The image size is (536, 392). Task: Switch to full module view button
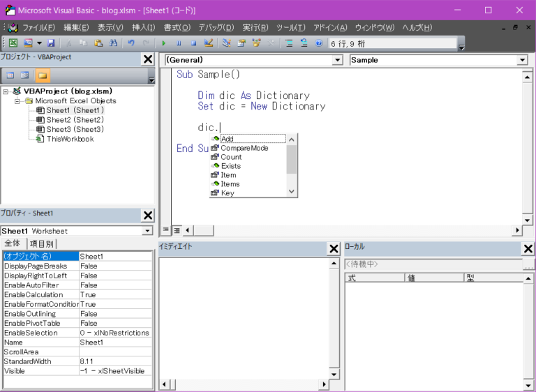(177, 230)
